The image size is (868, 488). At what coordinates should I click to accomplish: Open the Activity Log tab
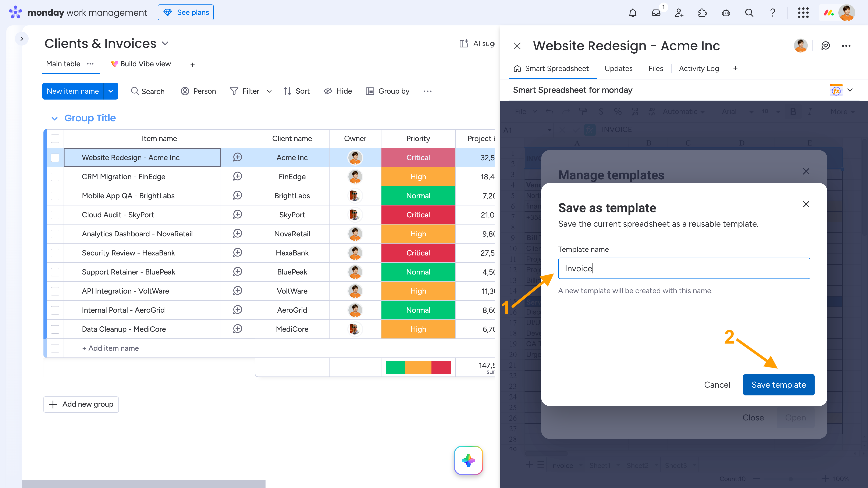pyautogui.click(x=699, y=69)
